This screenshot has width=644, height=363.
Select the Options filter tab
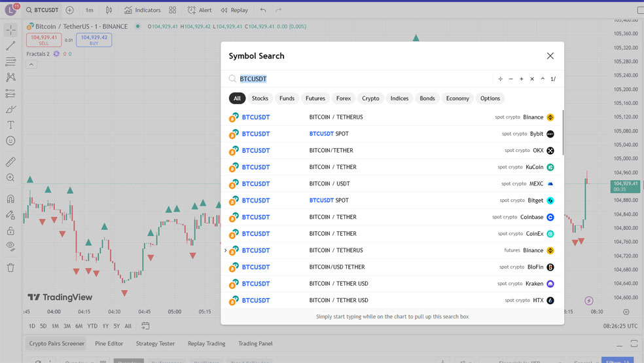pyautogui.click(x=490, y=98)
